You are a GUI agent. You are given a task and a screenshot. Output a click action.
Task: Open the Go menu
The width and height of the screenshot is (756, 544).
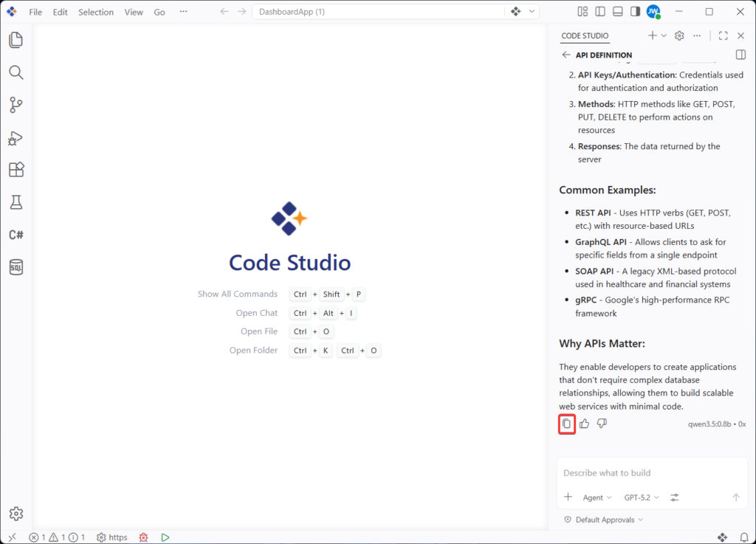159,12
